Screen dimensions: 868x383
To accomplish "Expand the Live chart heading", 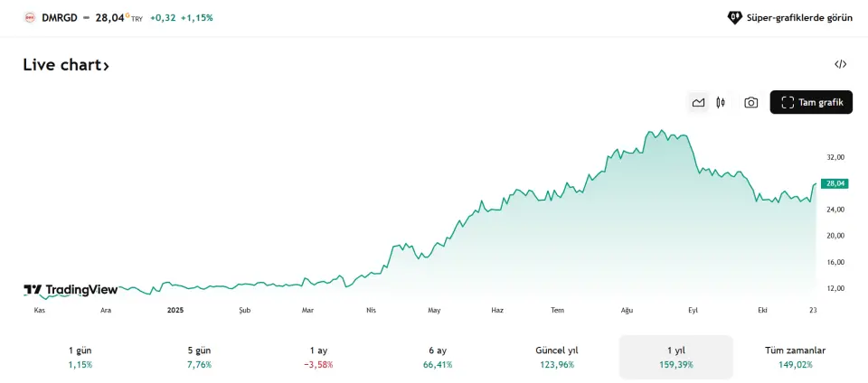I will (x=66, y=65).
